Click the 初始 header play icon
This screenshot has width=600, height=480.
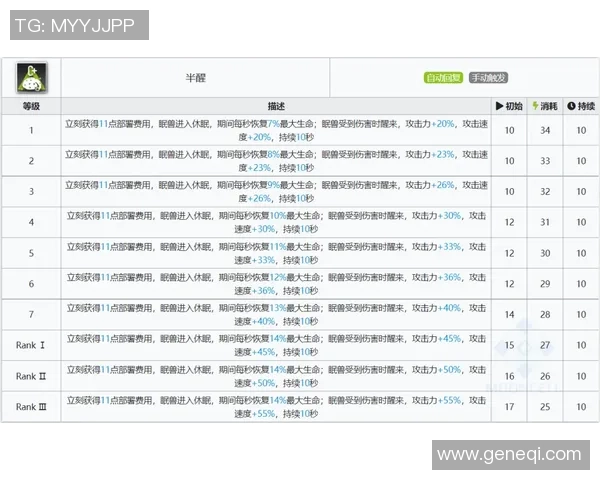click(x=499, y=106)
